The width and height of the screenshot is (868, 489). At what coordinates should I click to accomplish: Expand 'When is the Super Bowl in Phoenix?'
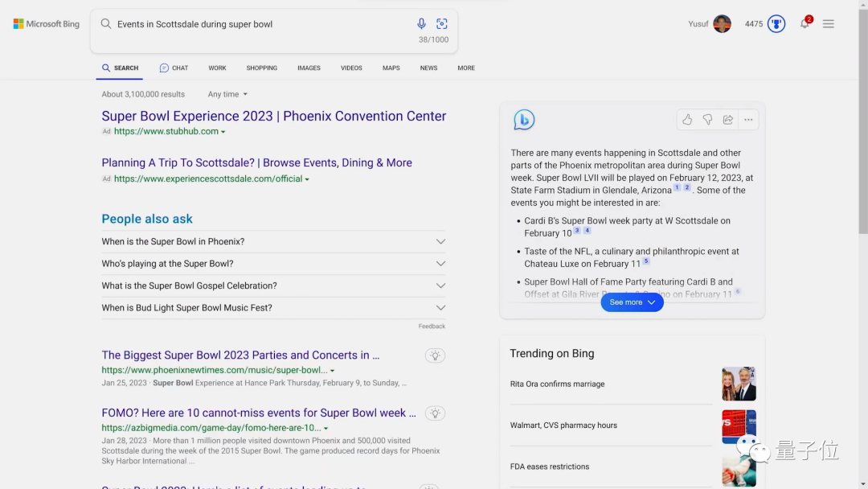click(273, 241)
